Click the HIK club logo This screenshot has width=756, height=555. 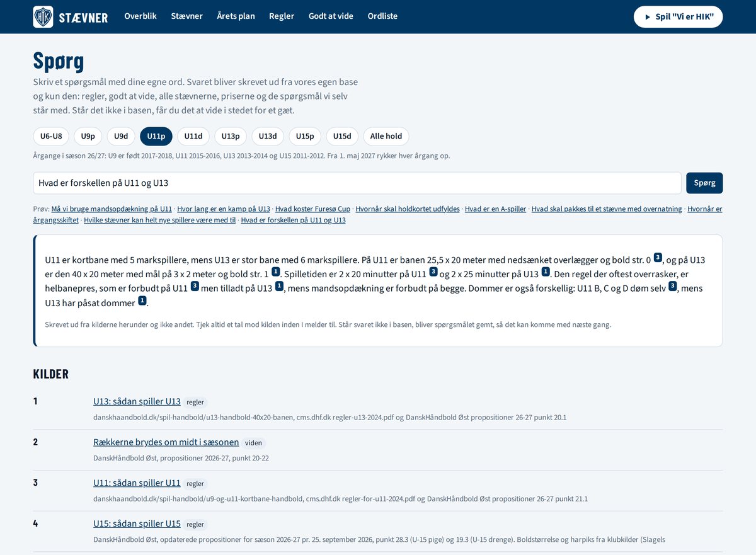(43, 16)
